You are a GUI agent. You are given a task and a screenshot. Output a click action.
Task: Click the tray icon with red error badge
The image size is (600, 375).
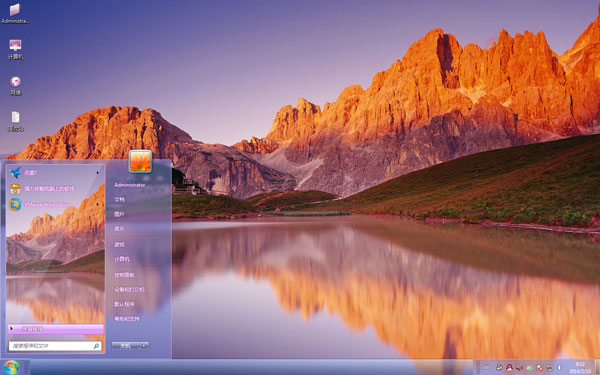[x=540, y=368]
